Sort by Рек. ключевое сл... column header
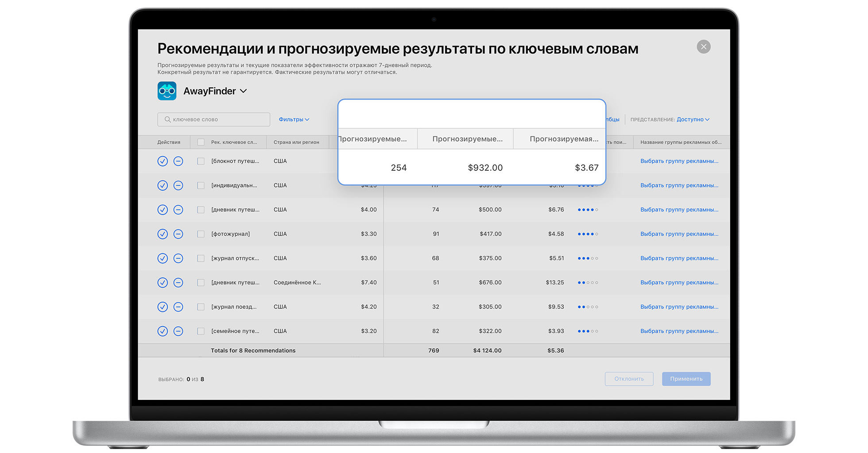 (234, 142)
